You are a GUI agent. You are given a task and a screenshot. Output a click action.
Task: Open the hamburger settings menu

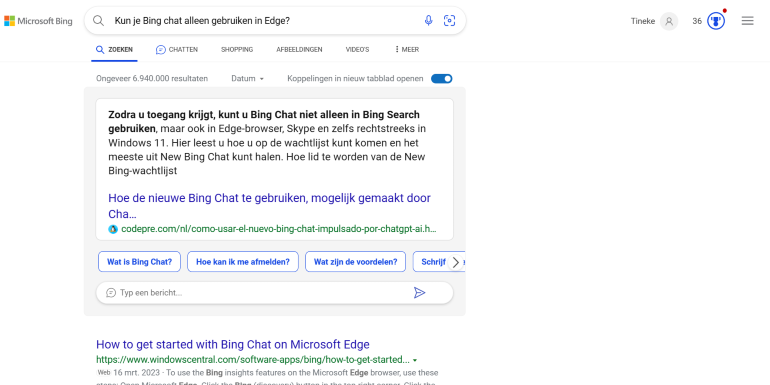[x=747, y=21]
